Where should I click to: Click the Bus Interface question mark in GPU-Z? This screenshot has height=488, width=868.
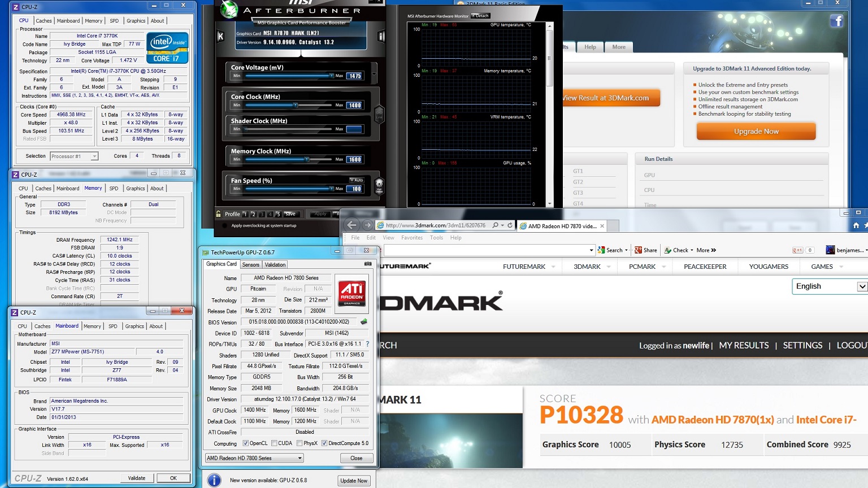(x=367, y=343)
